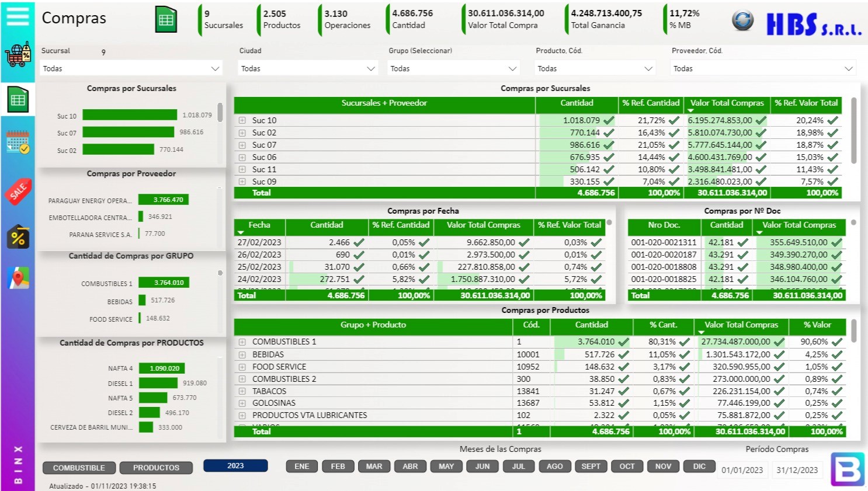Screen dimensions: 868x491
Task: Open the percent discount sidebar icon
Action: pyautogui.click(x=18, y=237)
